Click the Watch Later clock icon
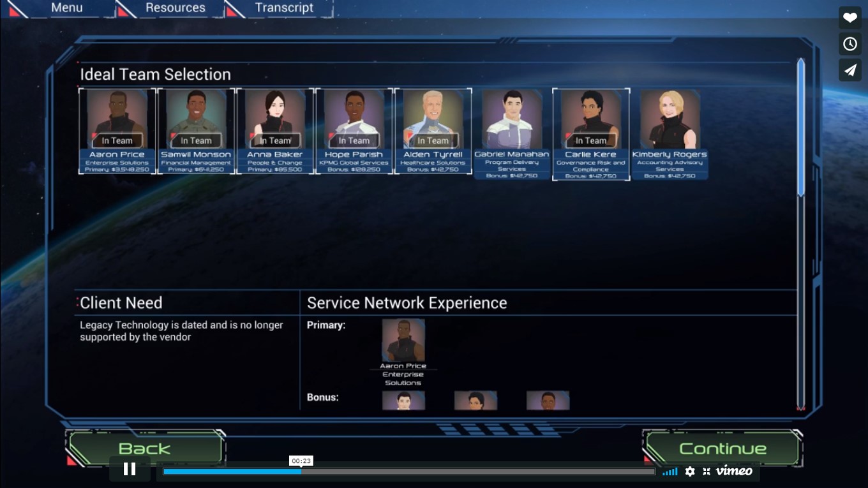 tap(850, 43)
